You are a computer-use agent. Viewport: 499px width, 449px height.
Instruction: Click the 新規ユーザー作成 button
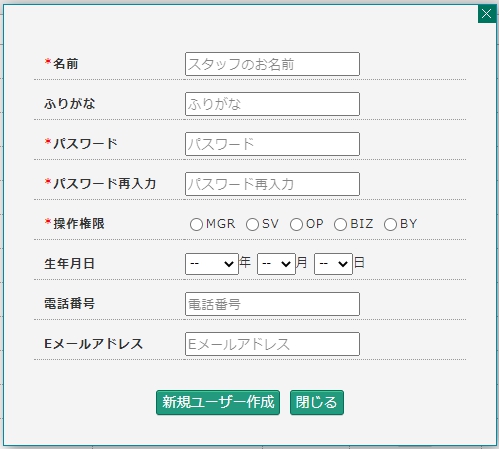click(218, 402)
